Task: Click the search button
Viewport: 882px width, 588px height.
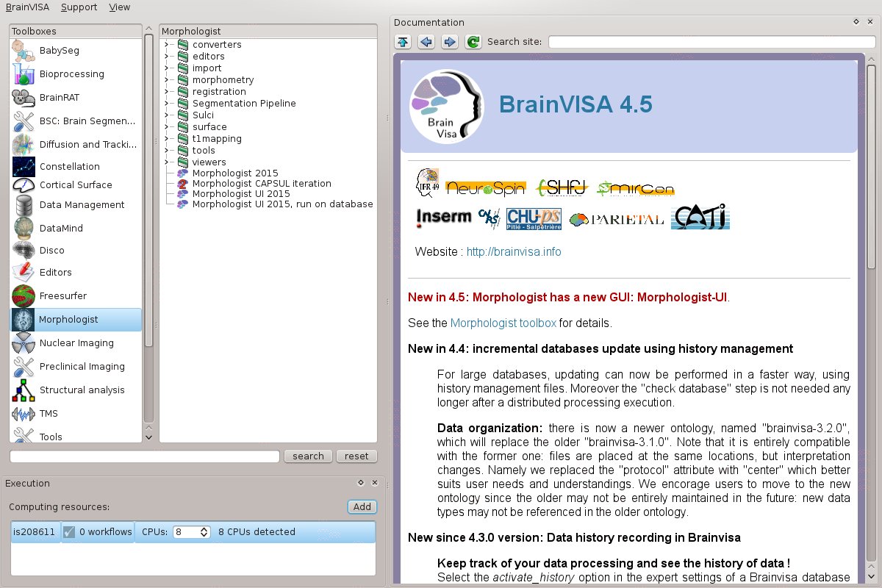Action: (308, 456)
